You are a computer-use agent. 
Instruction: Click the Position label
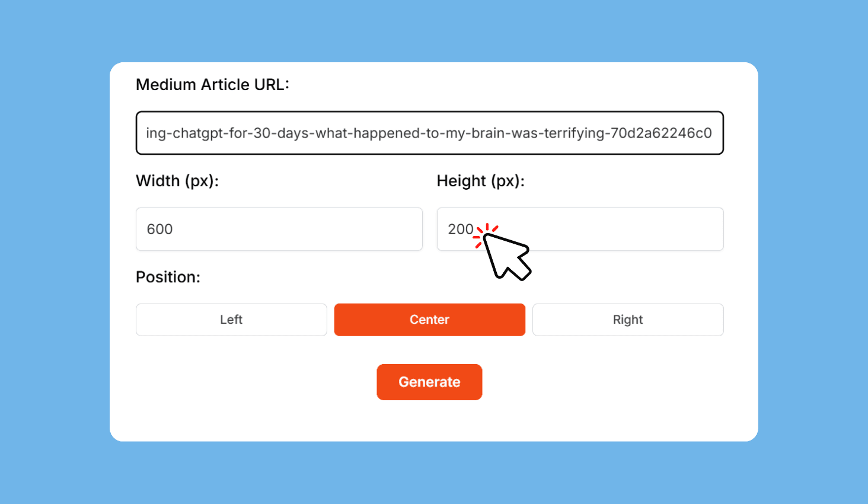coord(168,277)
